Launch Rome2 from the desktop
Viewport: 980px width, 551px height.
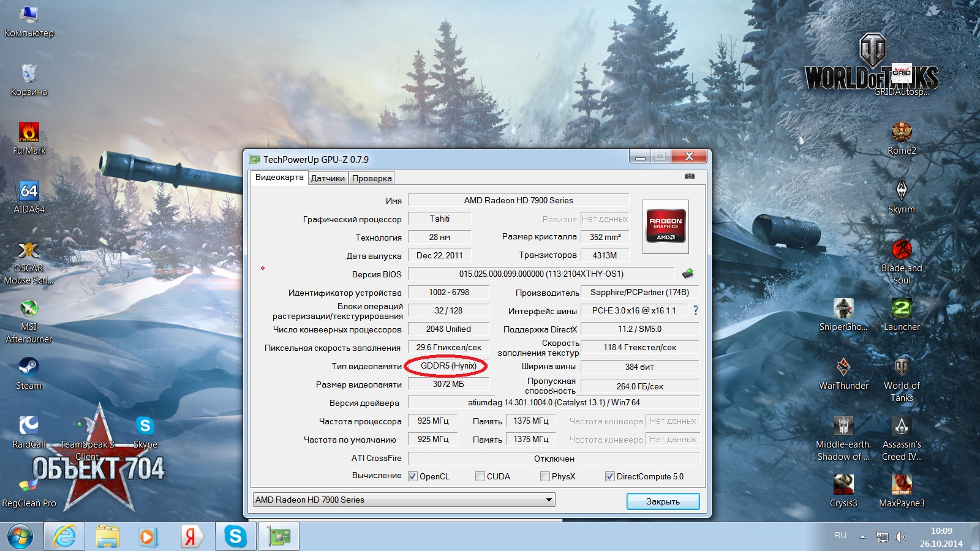tap(902, 138)
